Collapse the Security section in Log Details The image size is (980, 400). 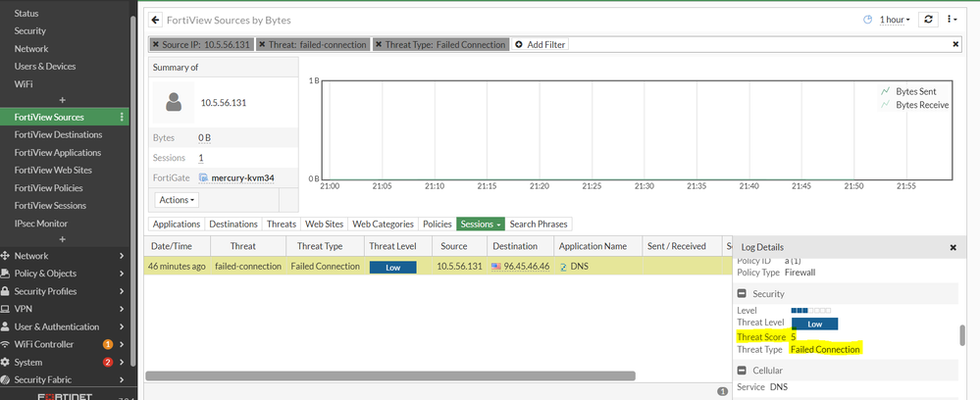click(x=742, y=294)
